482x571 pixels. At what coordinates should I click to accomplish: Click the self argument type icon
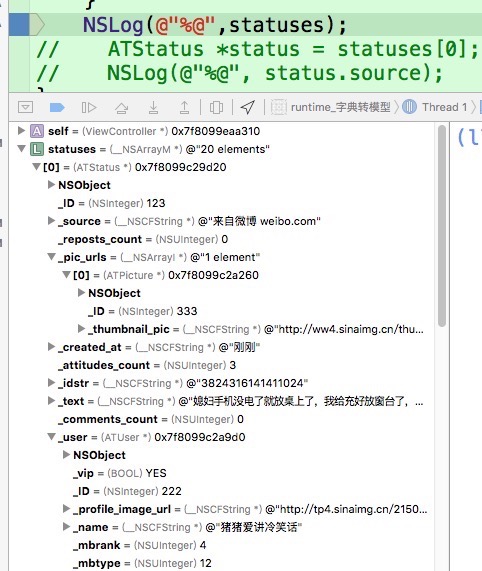[37, 131]
